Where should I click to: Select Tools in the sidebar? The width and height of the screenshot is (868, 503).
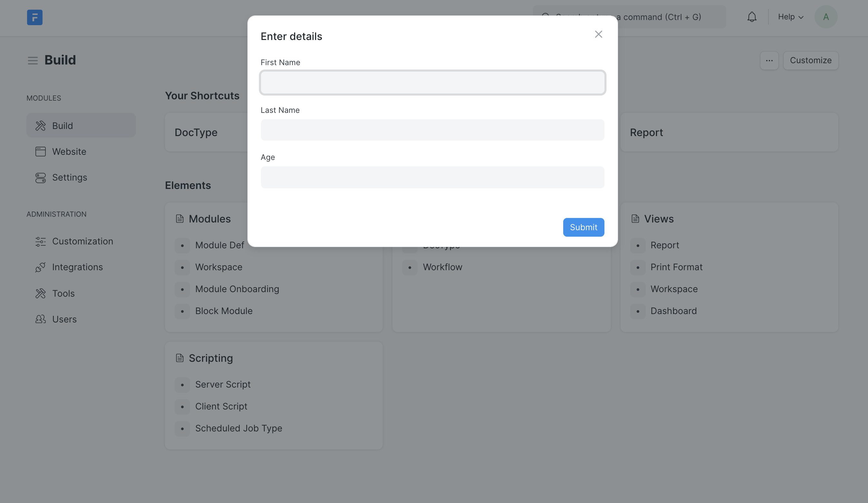point(63,293)
